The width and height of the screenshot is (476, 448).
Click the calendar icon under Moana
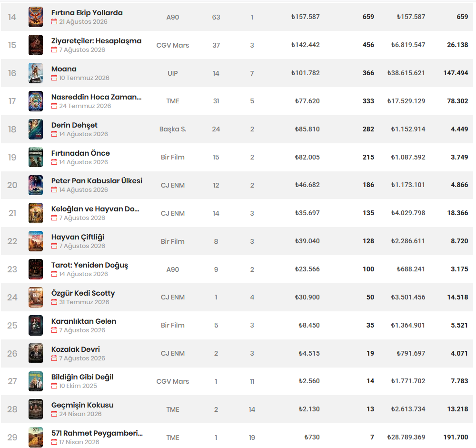54,78
